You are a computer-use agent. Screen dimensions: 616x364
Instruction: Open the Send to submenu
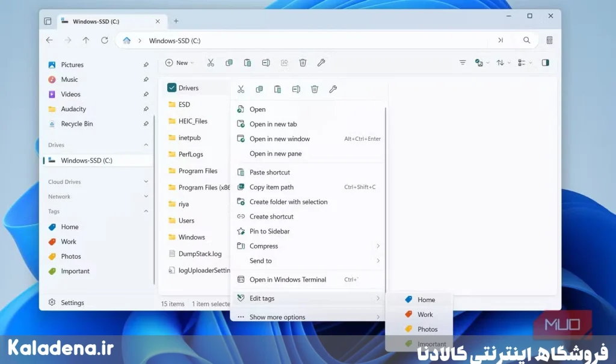(308, 261)
